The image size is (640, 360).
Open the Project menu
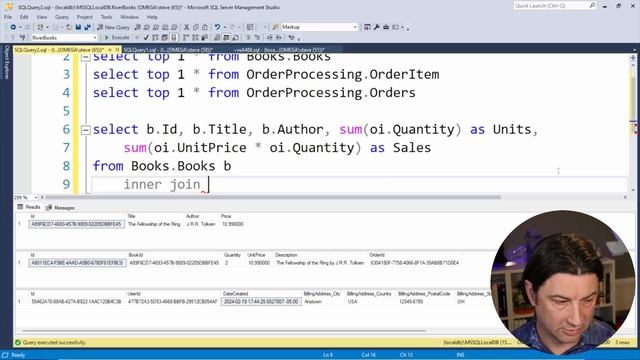click(x=84, y=17)
